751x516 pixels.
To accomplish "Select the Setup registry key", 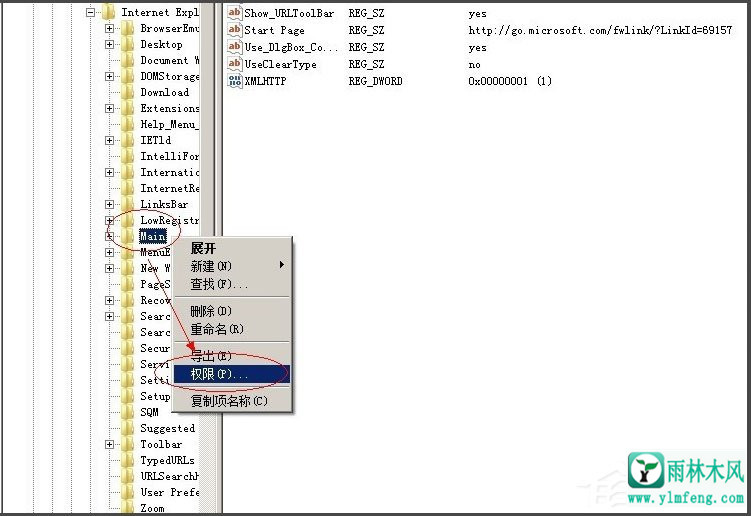I will click(155, 397).
